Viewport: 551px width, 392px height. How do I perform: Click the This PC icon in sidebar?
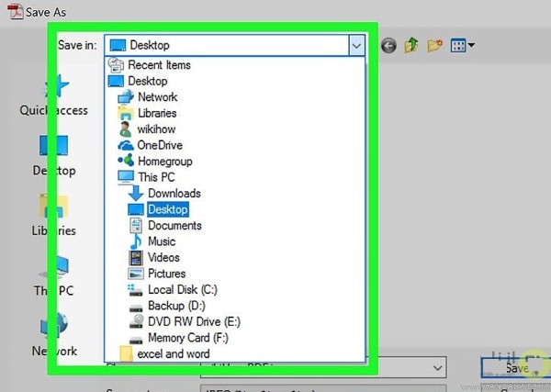pyautogui.click(x=54, y=268)
